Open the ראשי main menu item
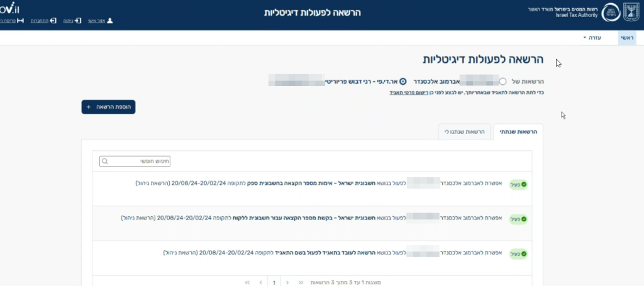The width and height of the screenshot is (644, 286). point(627,38)
